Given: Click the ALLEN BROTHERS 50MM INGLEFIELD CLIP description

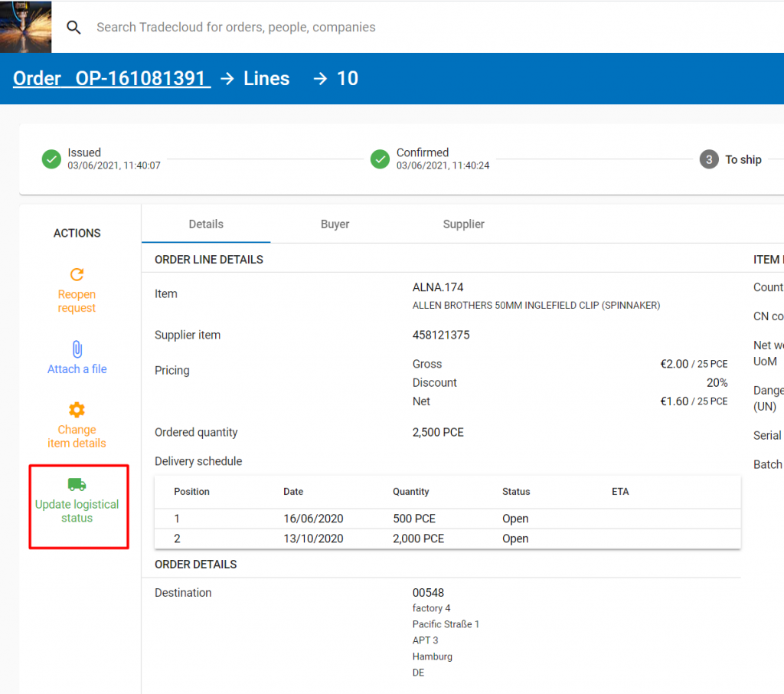Looking at the screenshot, I should [536, 306].
